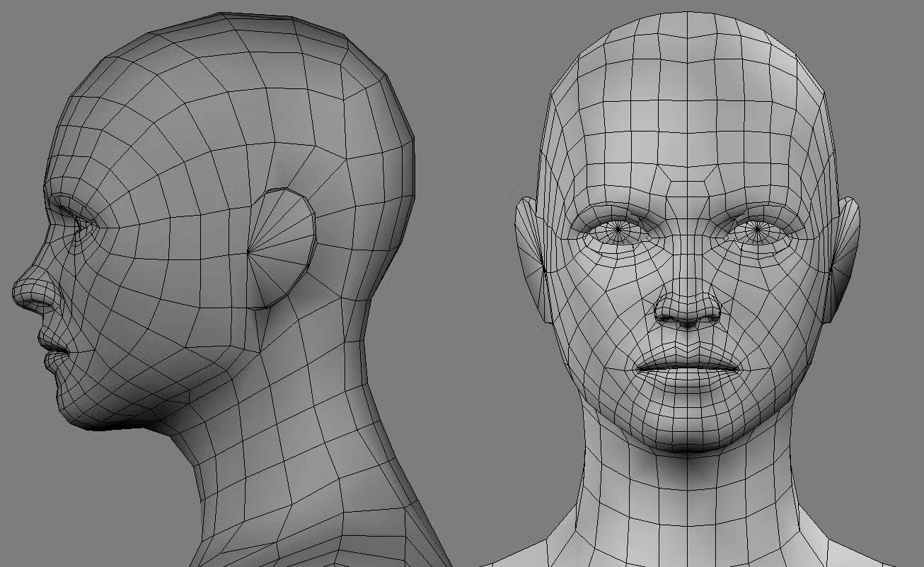Click the right eye on the front view
Screen dimensions: 924x567
[756, 228]
